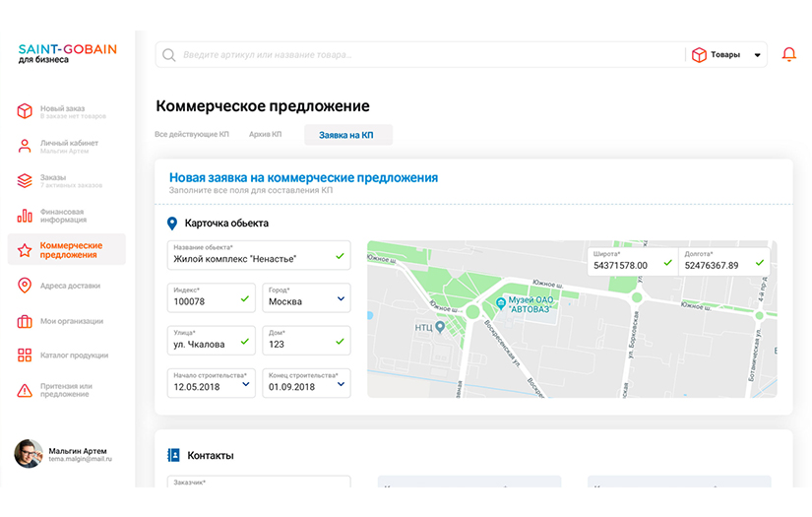Edit the Название объекта field
The width and height of the screenshot is (812, 517).
259,255
